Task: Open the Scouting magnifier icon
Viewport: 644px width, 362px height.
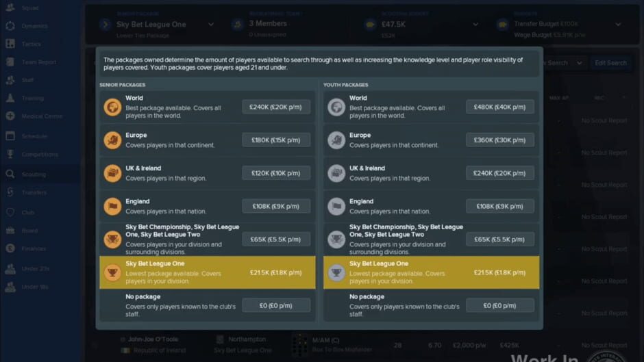Action: pyautogui.click(x=10, y=174)
